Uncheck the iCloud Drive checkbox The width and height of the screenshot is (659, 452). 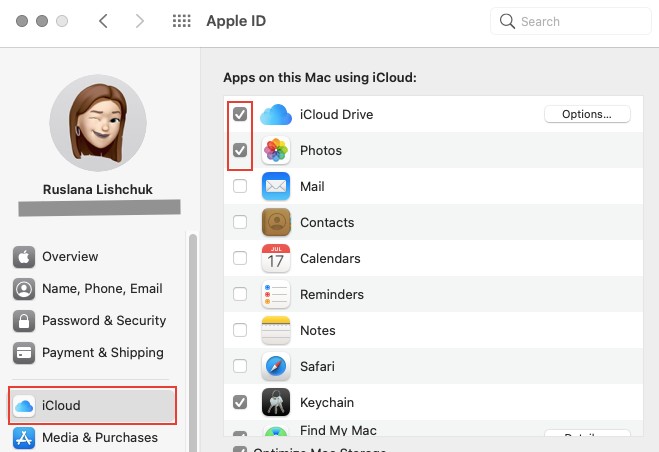click(x=240, y=114)
